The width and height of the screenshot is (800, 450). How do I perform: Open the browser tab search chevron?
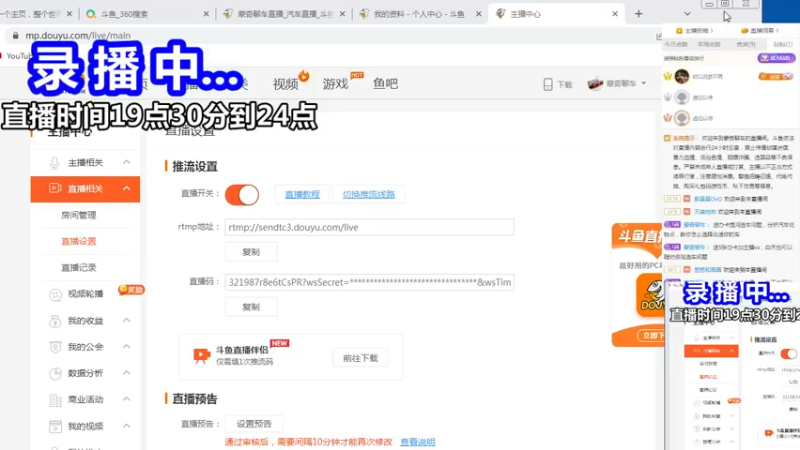coord(687,14)
